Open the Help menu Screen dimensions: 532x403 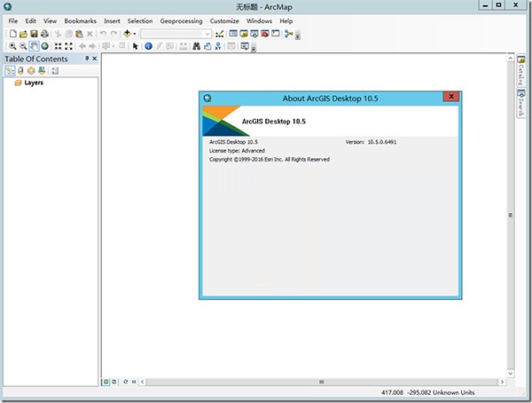point(286,21)
